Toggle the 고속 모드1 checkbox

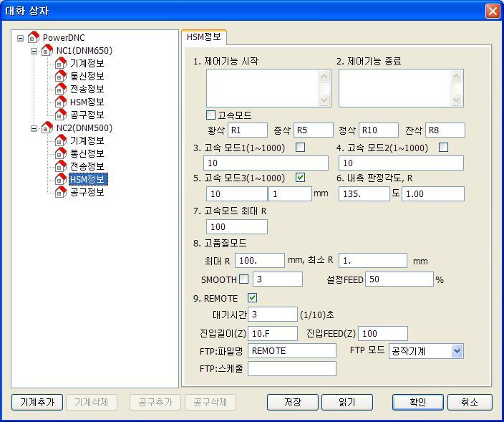coord(300,148)
